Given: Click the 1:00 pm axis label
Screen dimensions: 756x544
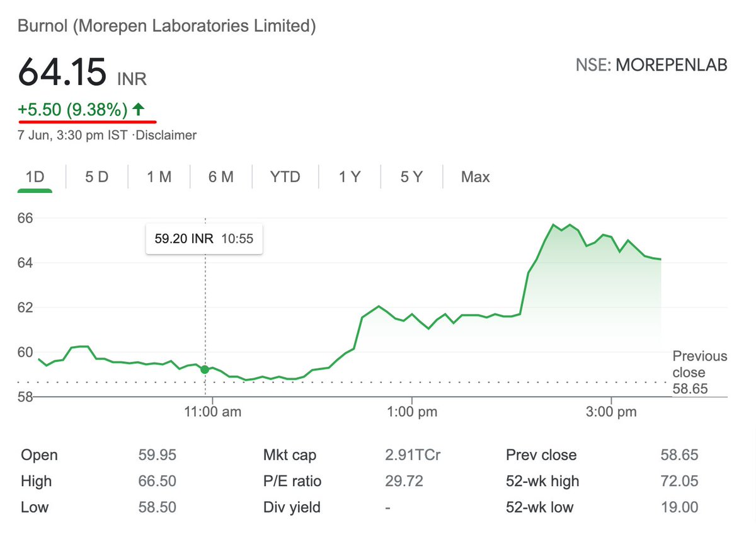Looking at the screenshot, I should click(411, 412).
